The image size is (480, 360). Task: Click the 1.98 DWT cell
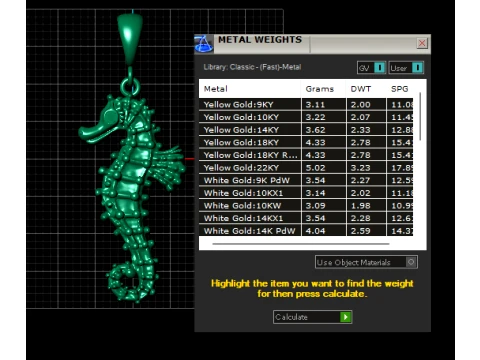366,206
